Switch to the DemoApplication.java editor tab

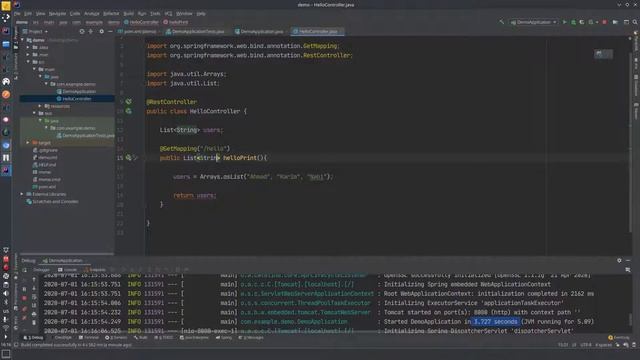pyautogui.click(x=261, y=31)
